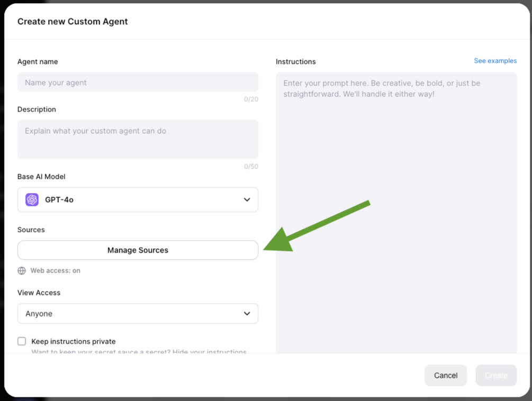Screen dimensions: 532x401
Task: Click the Agent name input field
Action: tap(138, 82)
